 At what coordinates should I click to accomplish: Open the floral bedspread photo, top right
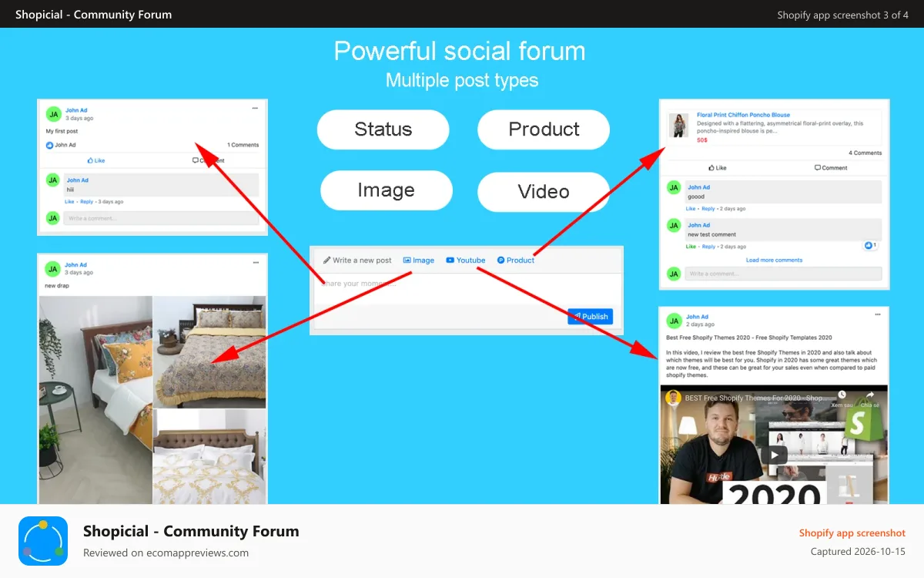pyautogui.click(x=209, y=351)
